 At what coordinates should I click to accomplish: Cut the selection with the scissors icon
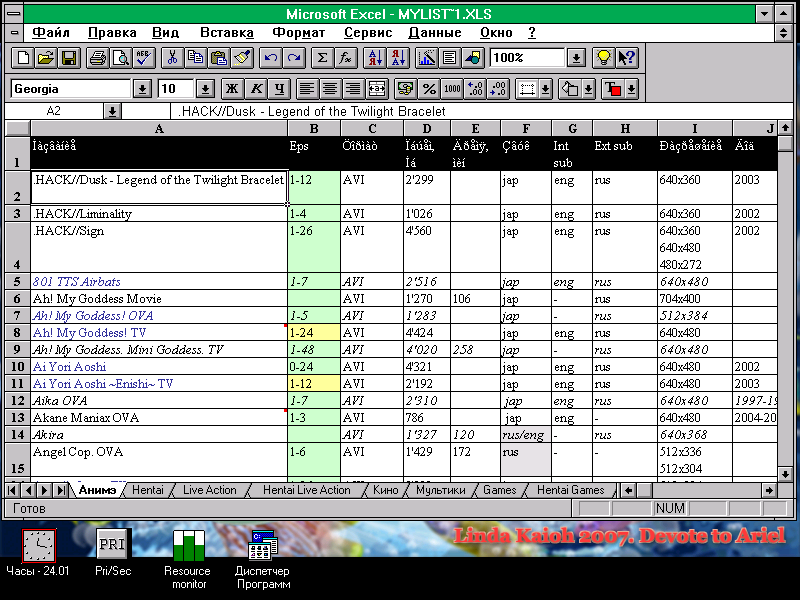172,58
